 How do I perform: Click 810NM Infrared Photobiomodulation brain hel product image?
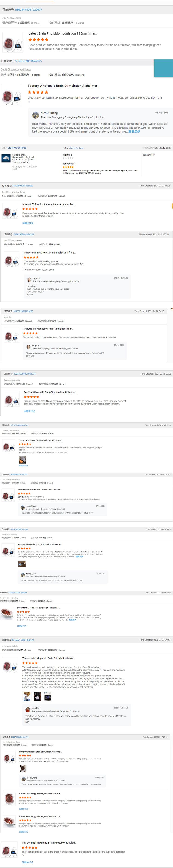tap(7, 614)
